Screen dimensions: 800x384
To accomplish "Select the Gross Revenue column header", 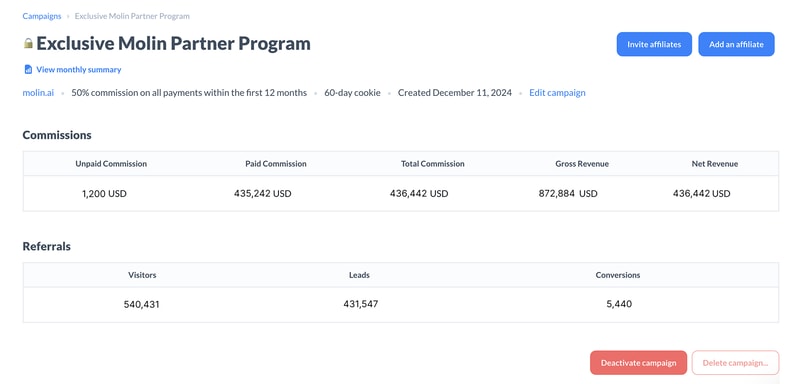I will pos(582,164).
